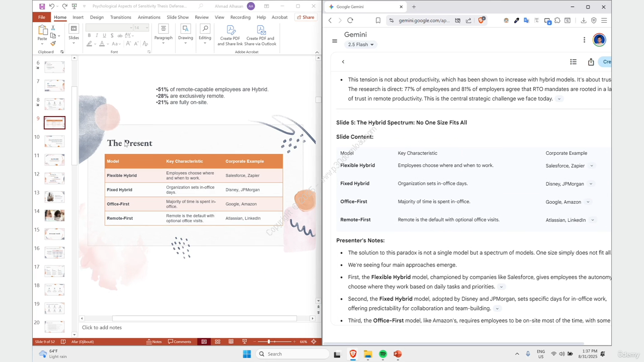The width and height of the screenshot is (644, 362).
Task: Open the 2.5 Flash model dropdown
Action: [361, 45]
